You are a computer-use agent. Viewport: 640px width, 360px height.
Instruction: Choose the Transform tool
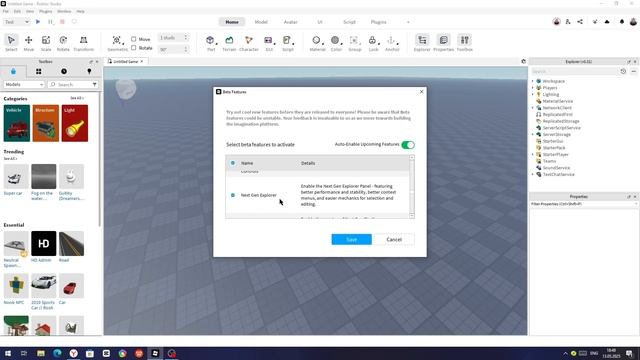click(83, 43)
